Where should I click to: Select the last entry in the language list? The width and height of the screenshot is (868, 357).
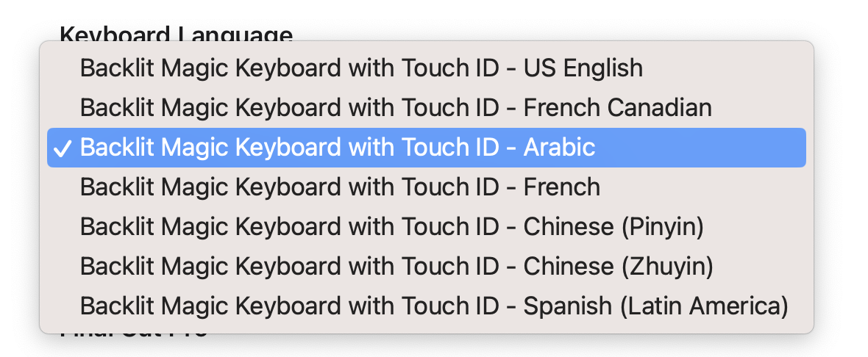pos(434,306)
